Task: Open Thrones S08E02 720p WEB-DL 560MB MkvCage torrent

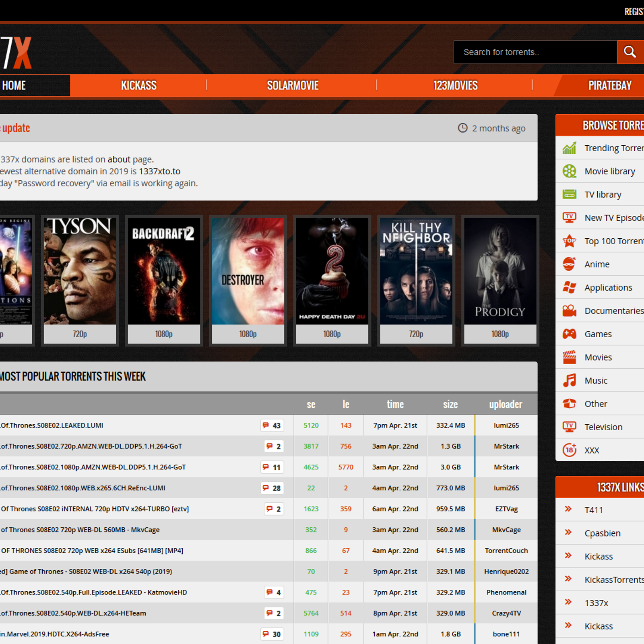Action: point(80,530)
